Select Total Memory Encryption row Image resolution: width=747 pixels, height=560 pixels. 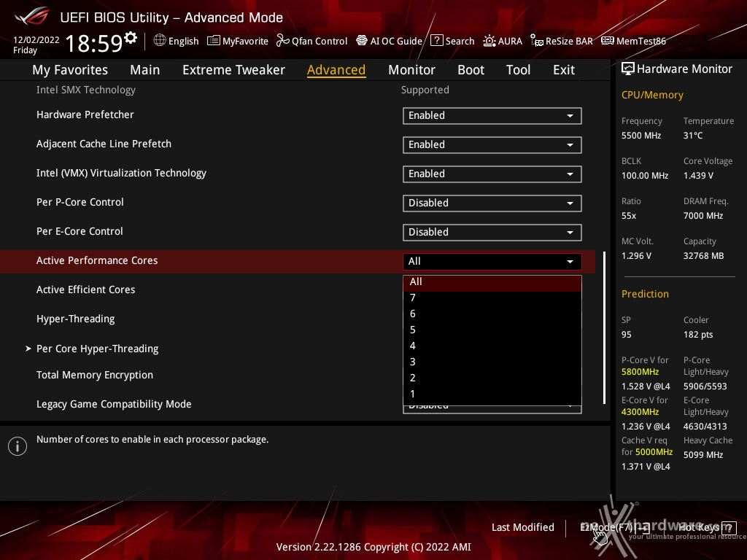pyautogui.click(x=298, y=376)
